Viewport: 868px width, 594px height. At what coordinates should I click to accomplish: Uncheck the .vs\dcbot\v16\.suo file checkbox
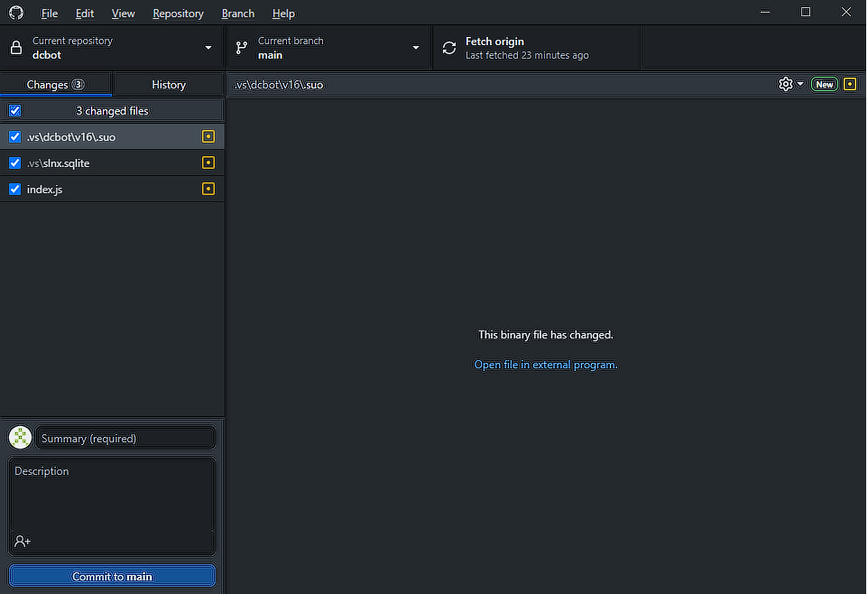point(15,136)
